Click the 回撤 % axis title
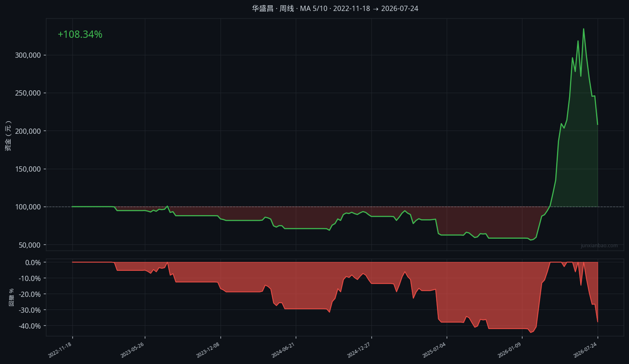This screenshot has width=629, height=364. coord(11,297)
